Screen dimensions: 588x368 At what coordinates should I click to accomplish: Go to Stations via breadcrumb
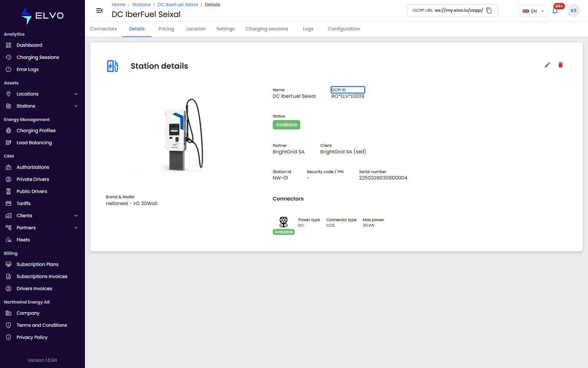tap(141, 5)
